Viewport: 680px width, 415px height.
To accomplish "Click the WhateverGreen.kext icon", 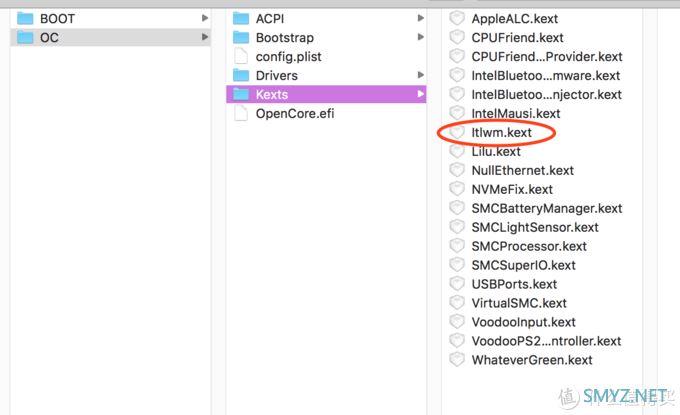I will [457, 359].
